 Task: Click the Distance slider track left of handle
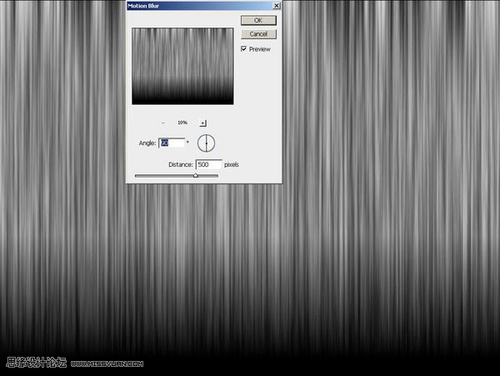(x=164, y=176)
